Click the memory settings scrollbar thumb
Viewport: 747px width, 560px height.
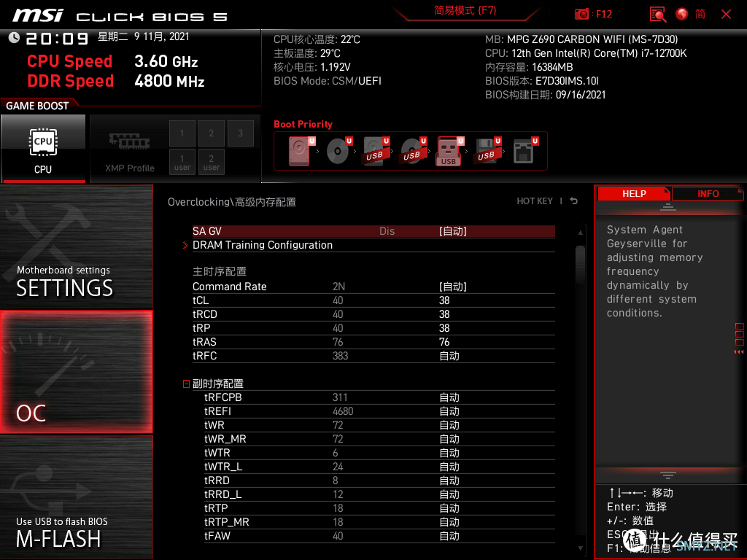[x=580, y=264]
